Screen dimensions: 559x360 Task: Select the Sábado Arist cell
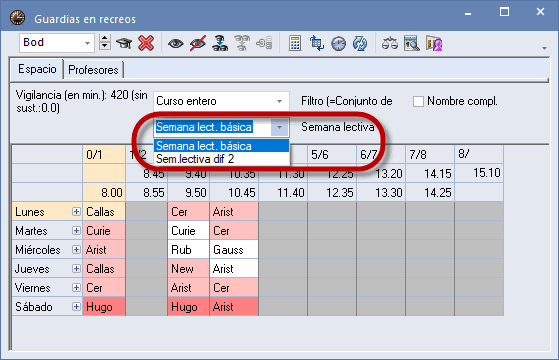[234, 307]
